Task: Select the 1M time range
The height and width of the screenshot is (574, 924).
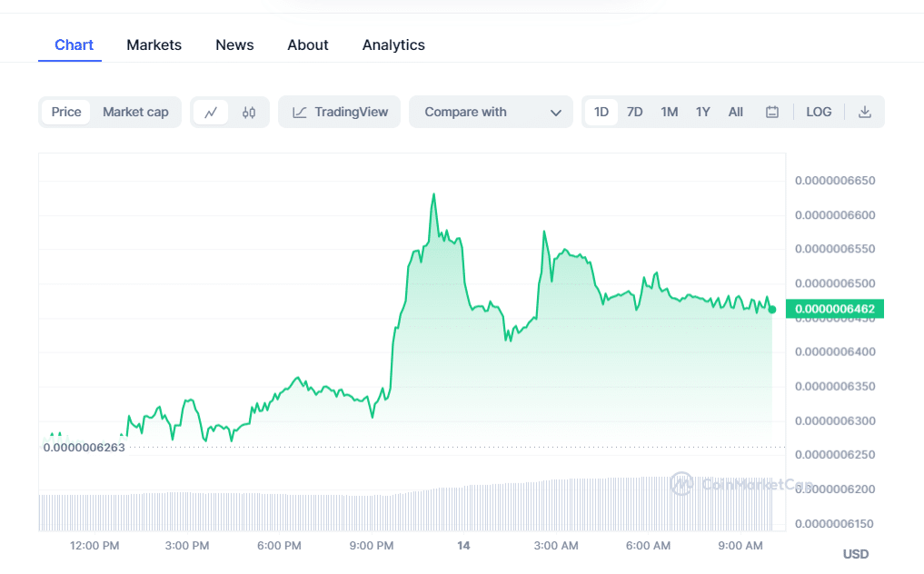Action: [670, 113]
